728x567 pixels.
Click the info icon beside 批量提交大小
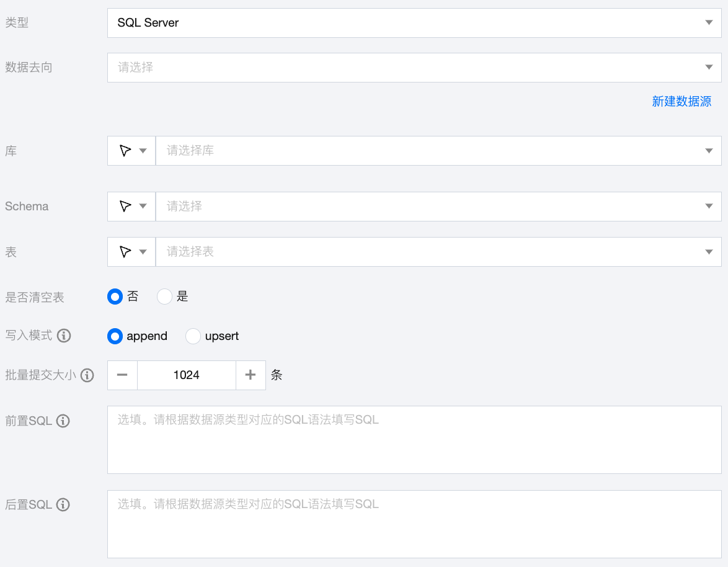point(87,375)
